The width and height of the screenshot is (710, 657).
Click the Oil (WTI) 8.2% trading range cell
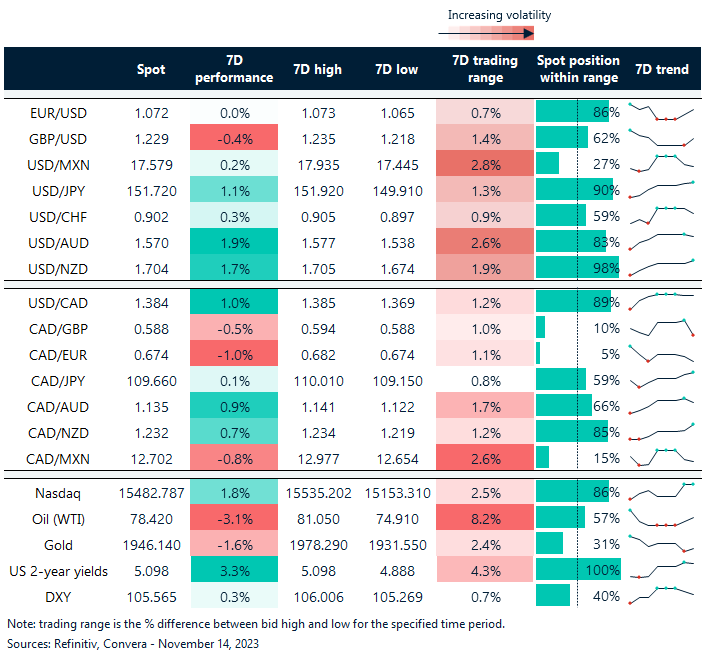[485, 520]
